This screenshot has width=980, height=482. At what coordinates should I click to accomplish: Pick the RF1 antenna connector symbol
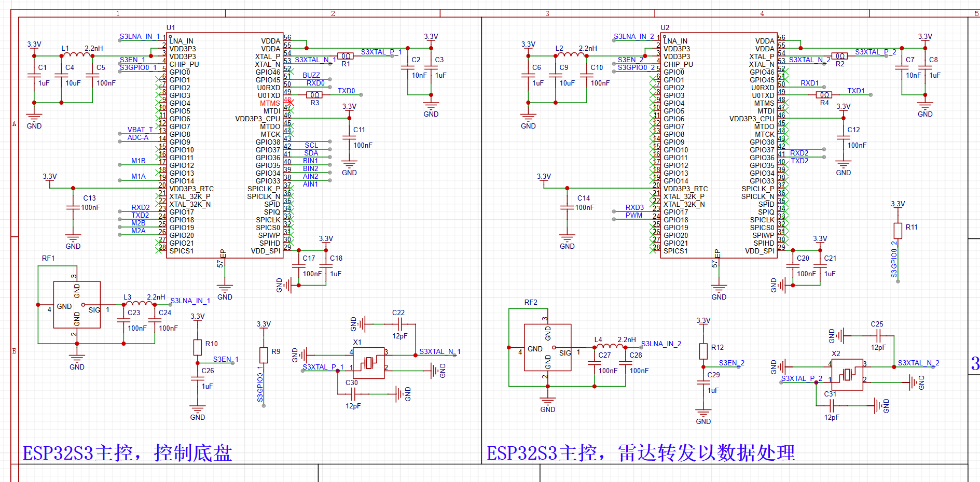point(77,305)
